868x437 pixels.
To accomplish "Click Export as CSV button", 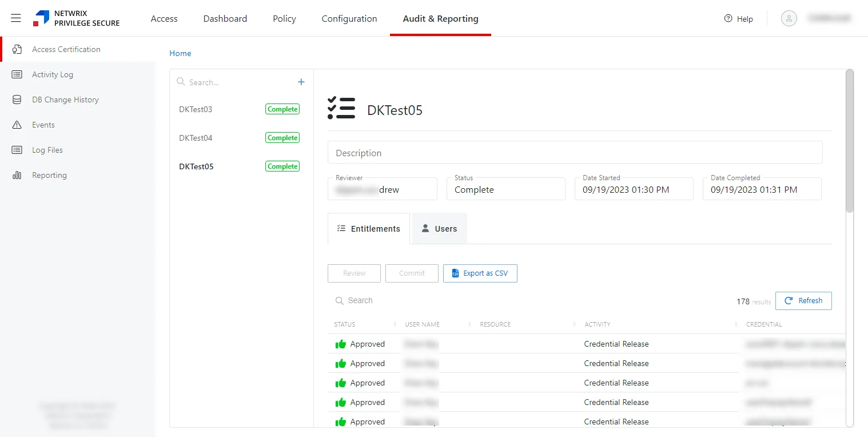I will (480, 273).
